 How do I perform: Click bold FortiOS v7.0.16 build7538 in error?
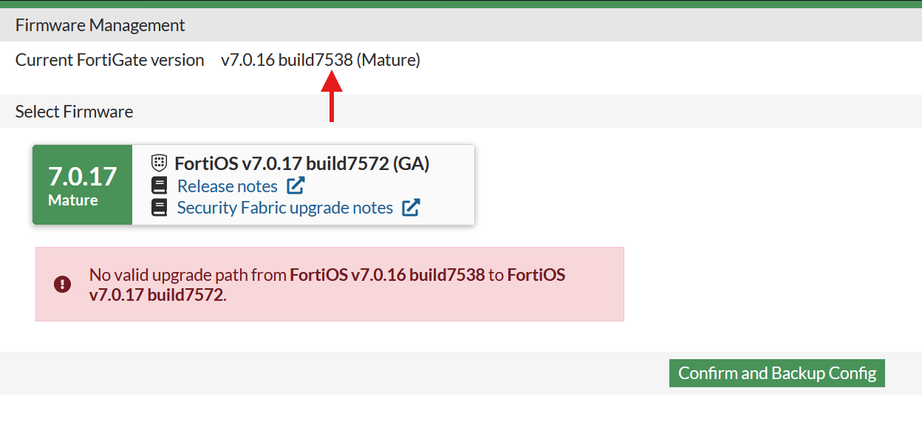pyautogui.click(x=388, y=275)
